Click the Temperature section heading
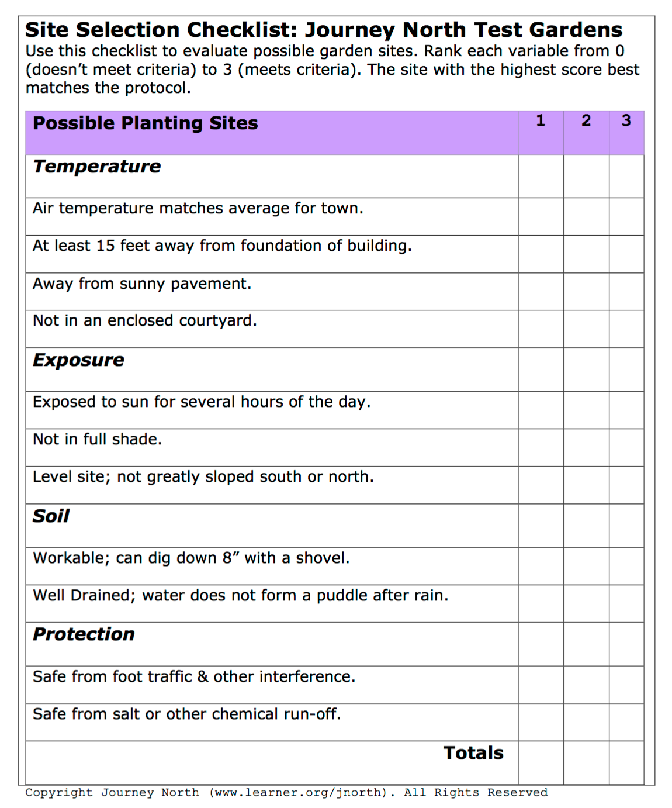The height and width of the screenshot is (808, 672). (x=97, y=167)
